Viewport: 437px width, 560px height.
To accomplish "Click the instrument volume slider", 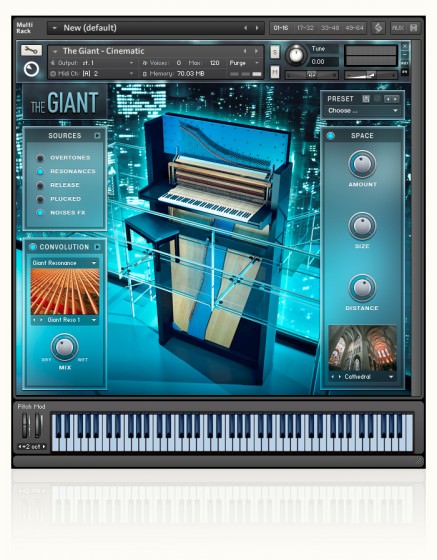I will click(x=371, y=75).
